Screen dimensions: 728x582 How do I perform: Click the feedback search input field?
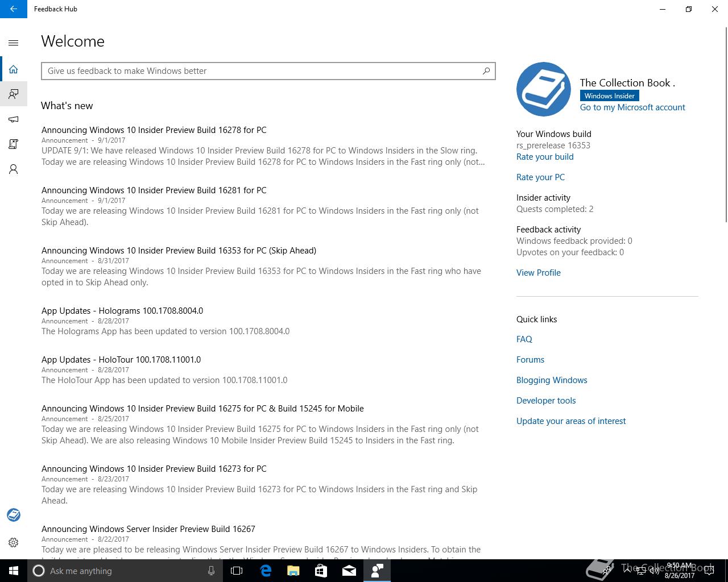tap(268, 71)
